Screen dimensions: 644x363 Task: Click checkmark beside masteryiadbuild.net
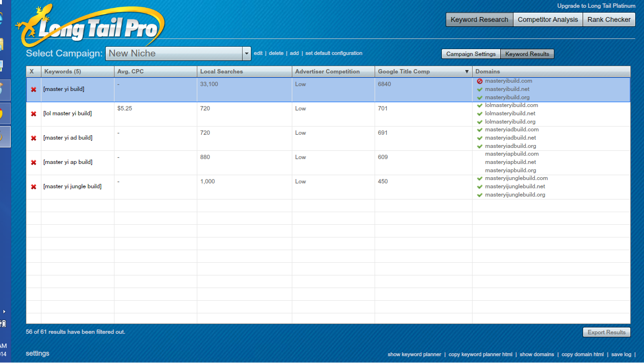coord(480,138)
